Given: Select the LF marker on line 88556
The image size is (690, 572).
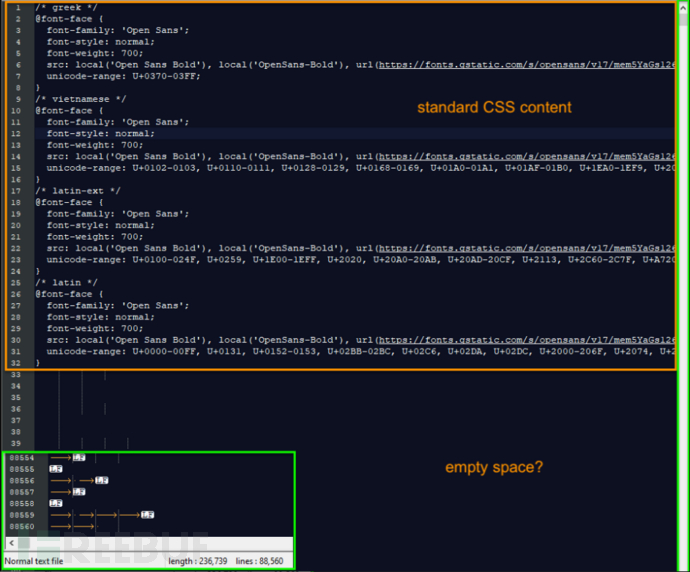Looking at the screenshot, I should 101,481.
